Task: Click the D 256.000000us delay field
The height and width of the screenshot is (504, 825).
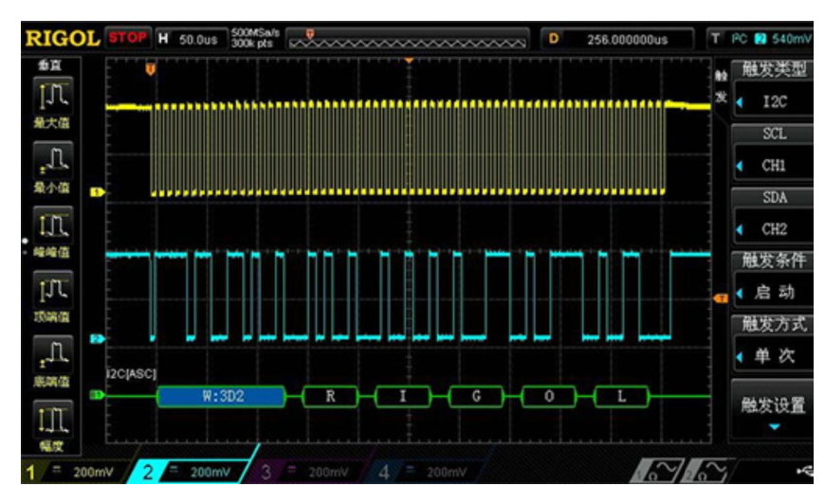Action: (617, 39)
